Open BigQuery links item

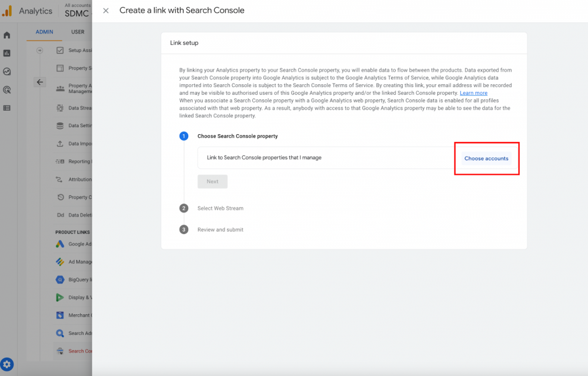coord(73,279)
